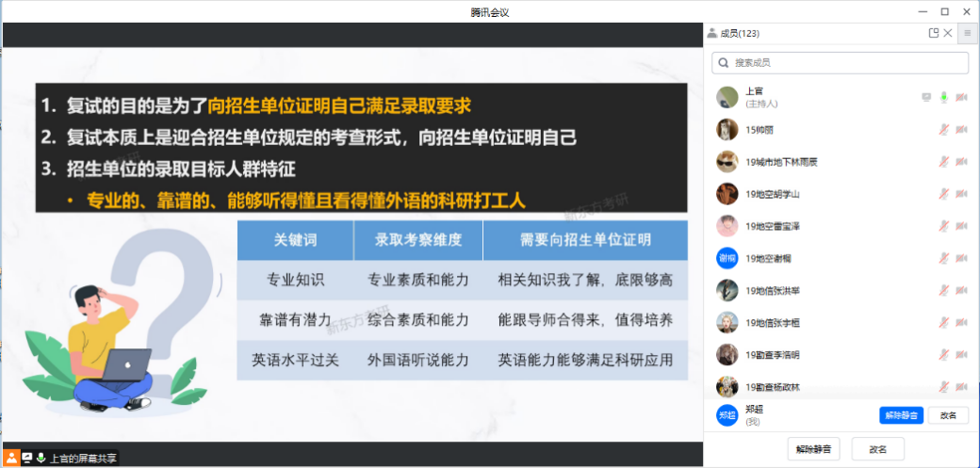The height and width of the screenshot is (468, 980).
Task: Close the members panel
Action: pyautogui.click(x=948, y=33)
